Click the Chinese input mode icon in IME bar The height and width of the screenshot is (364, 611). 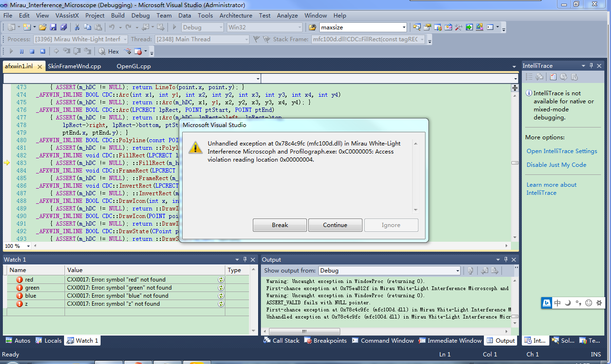click(x=557, y=303)
